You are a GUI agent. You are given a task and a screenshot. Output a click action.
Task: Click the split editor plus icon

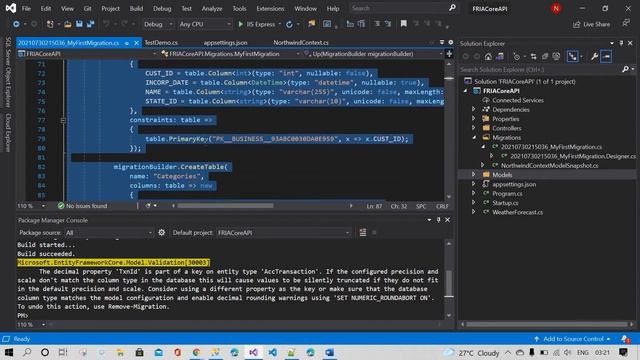pos(449,53)
